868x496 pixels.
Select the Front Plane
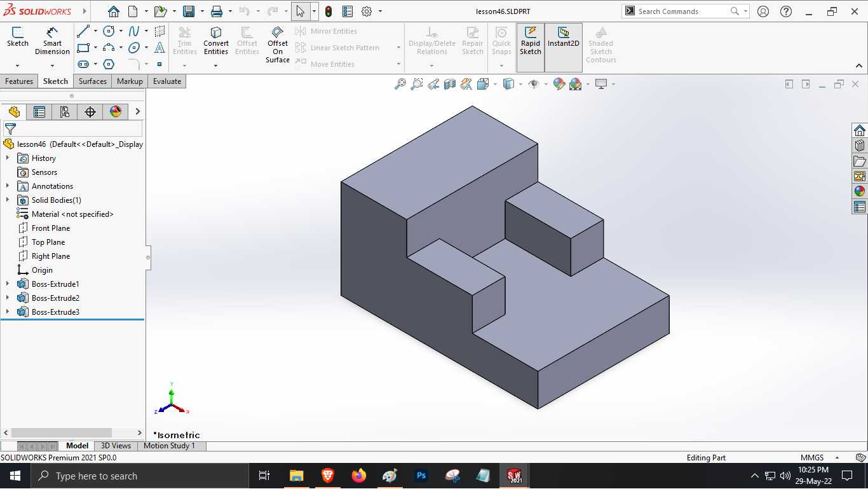[x=51, y=228]
